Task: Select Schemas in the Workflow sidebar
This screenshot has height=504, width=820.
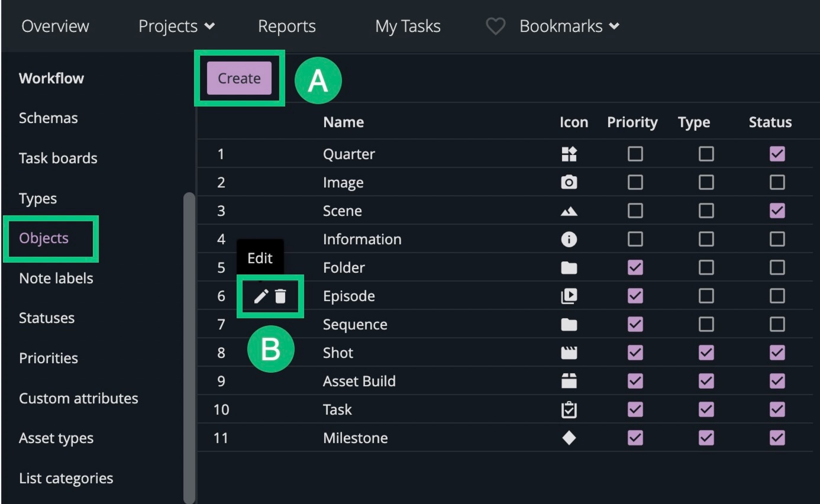Action: point(48,118)
